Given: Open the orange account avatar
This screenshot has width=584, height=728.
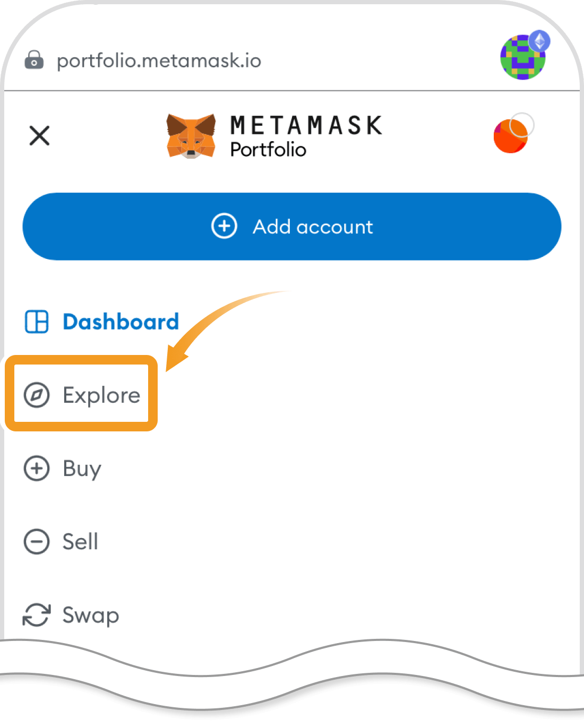Looking at the screenshot, I should coord(513,134).
